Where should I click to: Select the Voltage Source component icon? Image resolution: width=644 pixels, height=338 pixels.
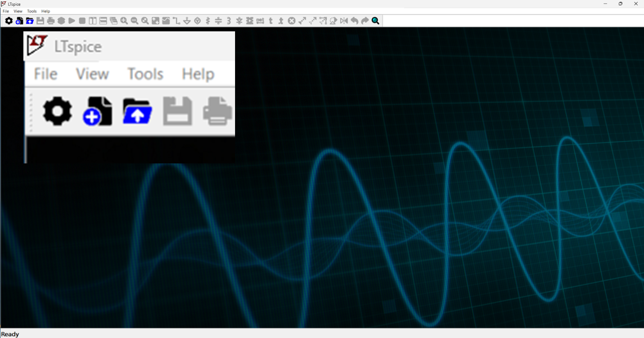(x=198, y=21)
